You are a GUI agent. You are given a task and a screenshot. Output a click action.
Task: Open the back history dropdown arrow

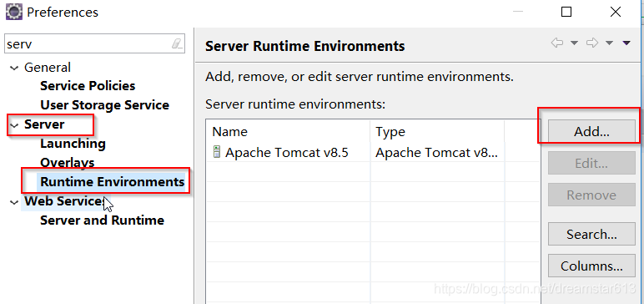[574, 43]
